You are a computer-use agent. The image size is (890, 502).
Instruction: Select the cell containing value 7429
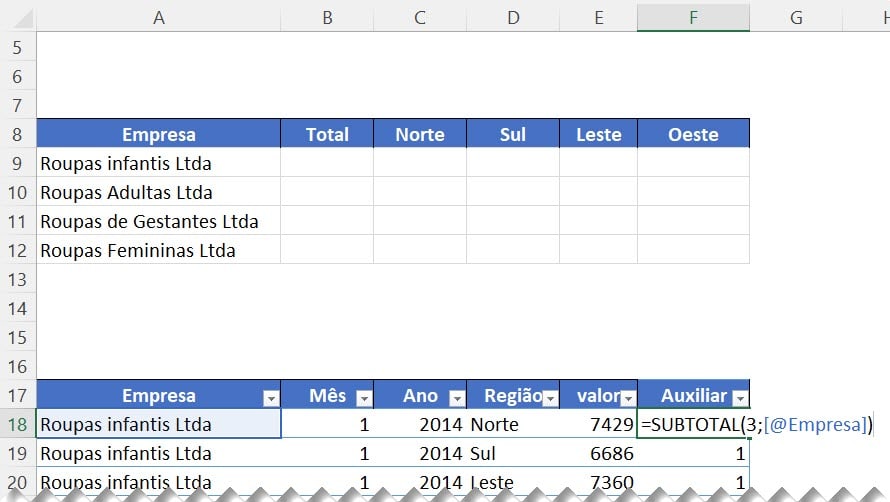(x=598, y=424)
